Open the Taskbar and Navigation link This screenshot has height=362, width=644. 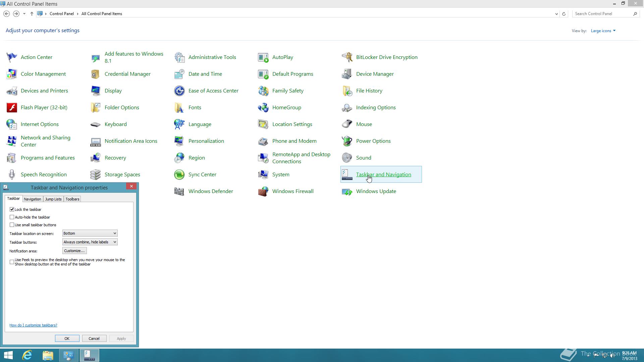click(x=383, y=175)
